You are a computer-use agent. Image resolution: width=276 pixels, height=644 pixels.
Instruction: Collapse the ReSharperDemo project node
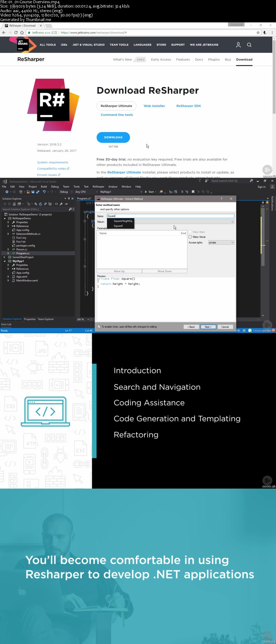4,219
